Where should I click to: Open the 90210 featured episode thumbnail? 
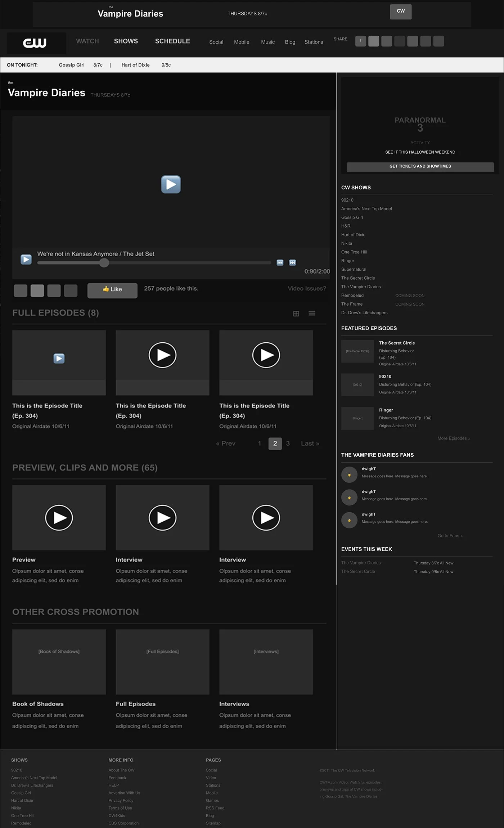coord(357,385)
